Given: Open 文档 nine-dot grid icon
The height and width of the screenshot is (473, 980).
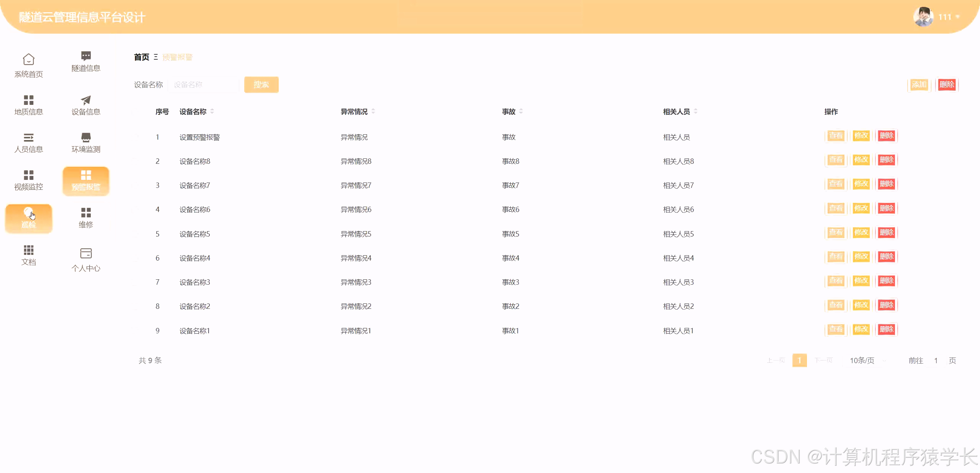Looking at the screenshot, I should [x=29, y=250].
